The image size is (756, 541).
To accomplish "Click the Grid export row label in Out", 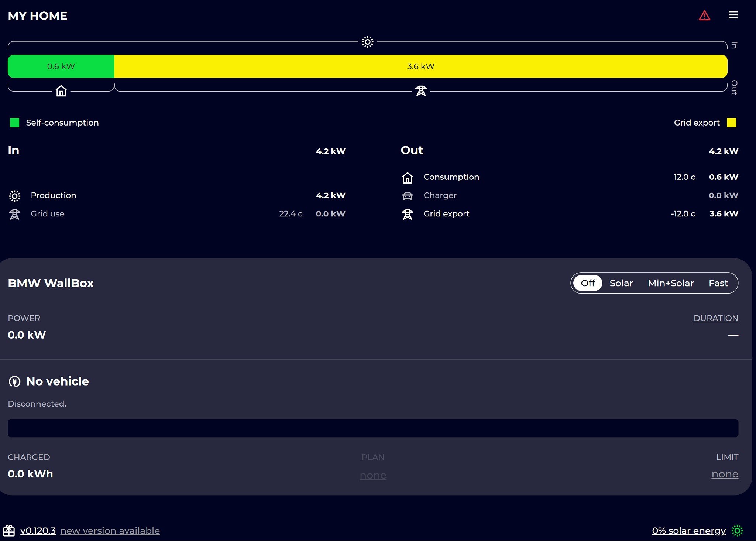I will (446, 214).
